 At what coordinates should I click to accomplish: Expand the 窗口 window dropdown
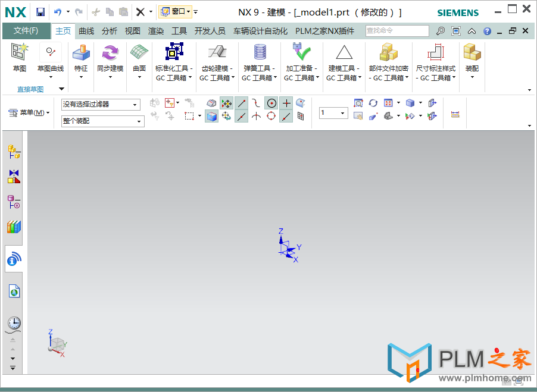[x=175, y=12]
